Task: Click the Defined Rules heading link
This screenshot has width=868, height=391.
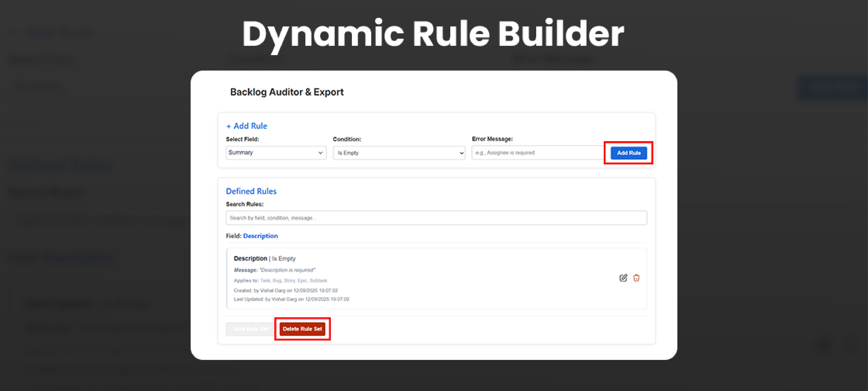Action: pos(251,191)
